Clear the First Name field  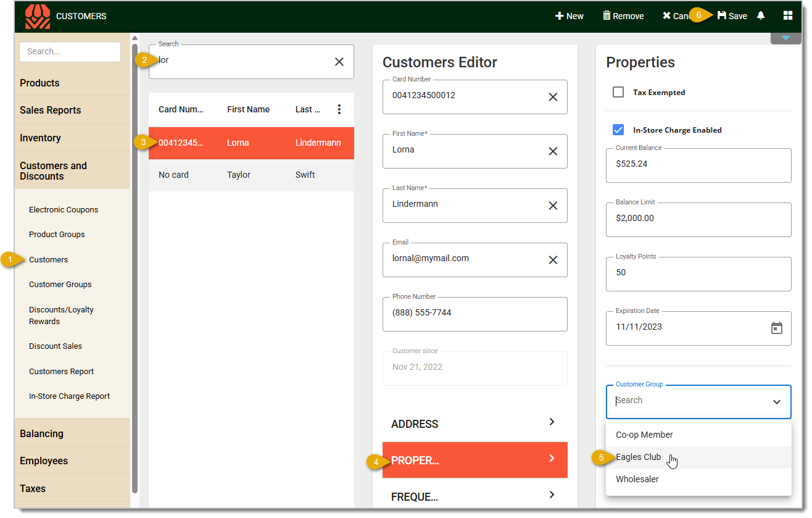pyautogui.click(x=553, y=151)
